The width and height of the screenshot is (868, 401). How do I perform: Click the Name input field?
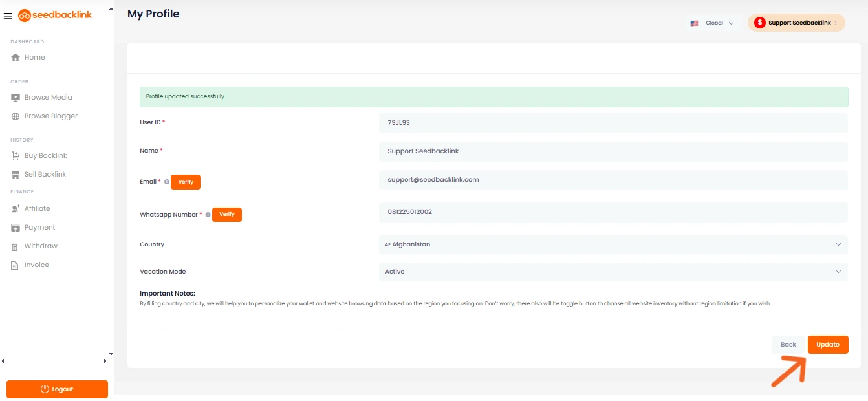(613, 151)
